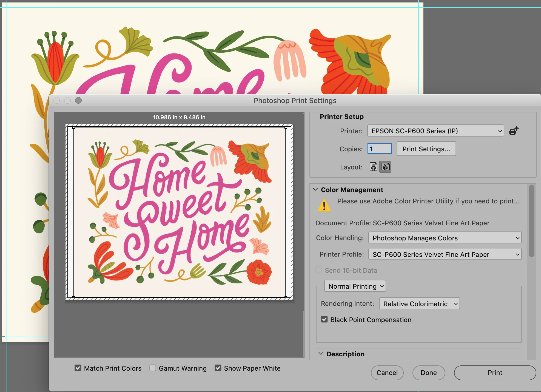Click bottom-right corner handle of print preview
The height and width of the screenshot is (392, 541).
[x=286, y=297]
